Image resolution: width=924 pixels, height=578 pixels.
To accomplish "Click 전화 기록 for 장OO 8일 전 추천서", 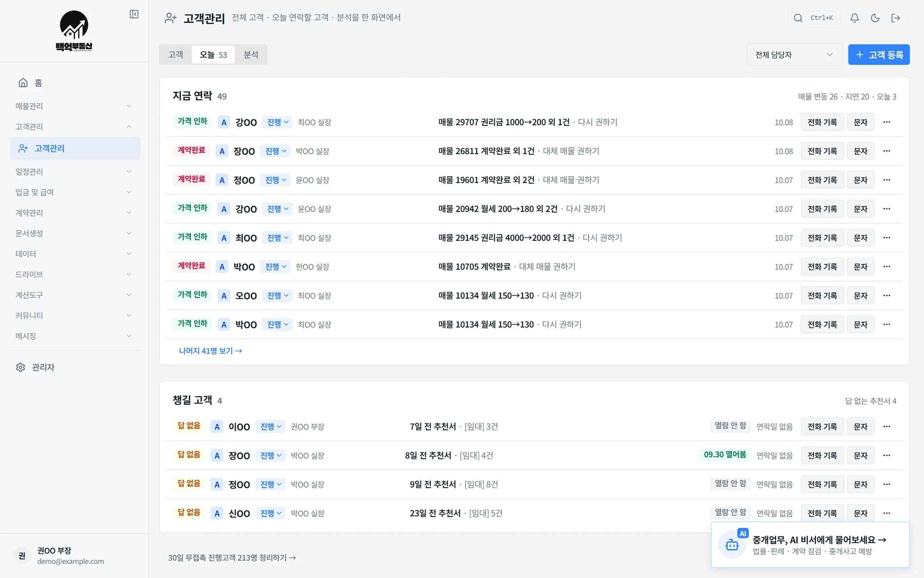I will pos(822,455).
